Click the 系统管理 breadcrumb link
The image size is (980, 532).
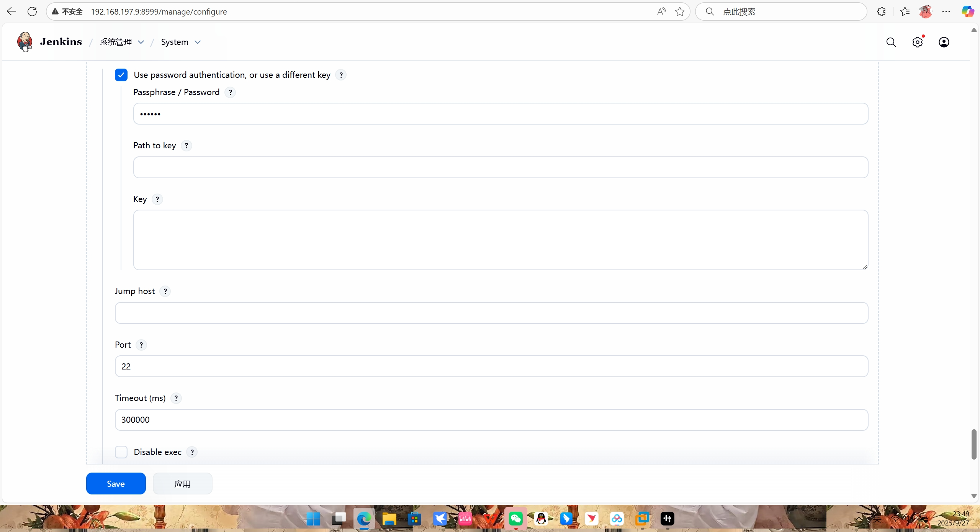coord(116,42)
